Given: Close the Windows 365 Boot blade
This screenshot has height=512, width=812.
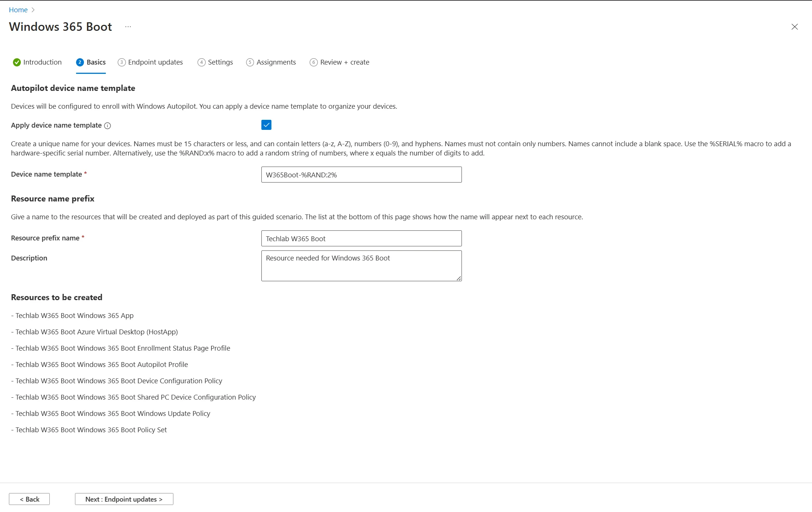Looking at the screenshot, I should (x=795, y=27).
